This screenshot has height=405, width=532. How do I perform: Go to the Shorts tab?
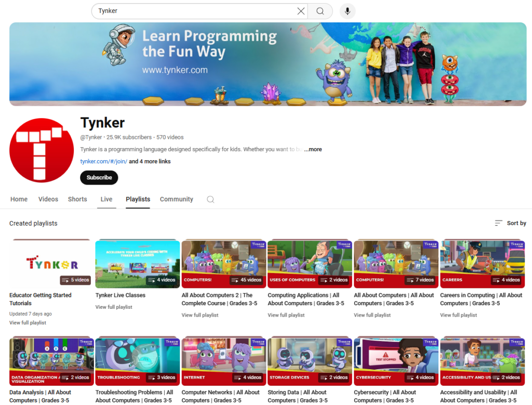click(77, 199)
